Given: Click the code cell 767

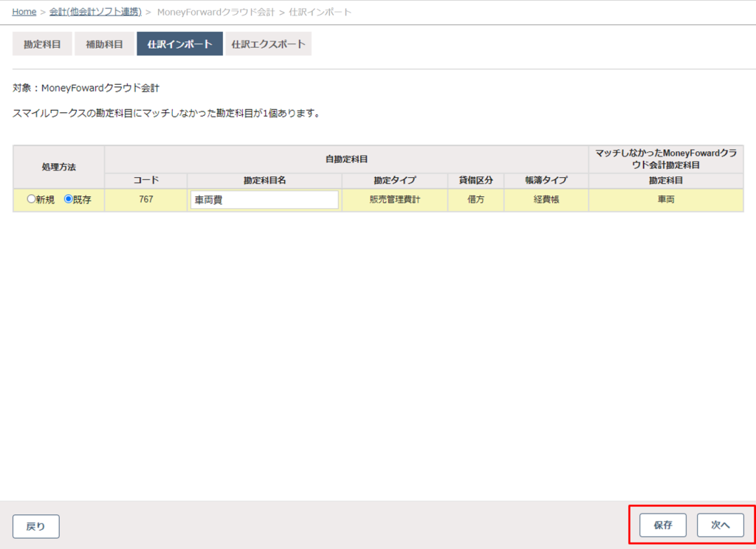Looking at the screenshot, I should (x=146, y=199).
